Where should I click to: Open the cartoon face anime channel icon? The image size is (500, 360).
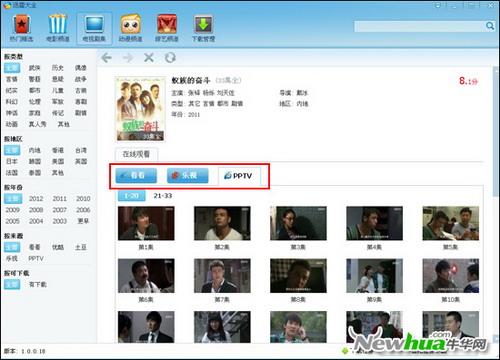(x=130, y=24)
